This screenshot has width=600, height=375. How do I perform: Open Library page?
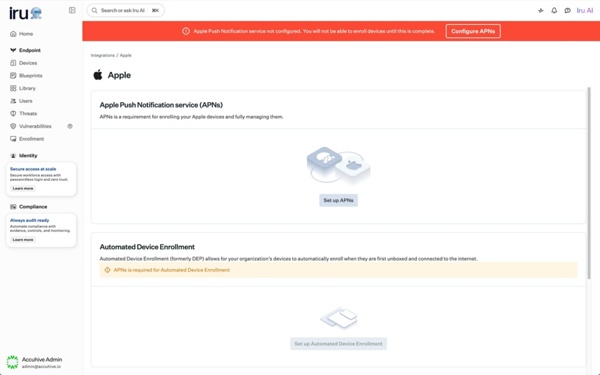27,88
